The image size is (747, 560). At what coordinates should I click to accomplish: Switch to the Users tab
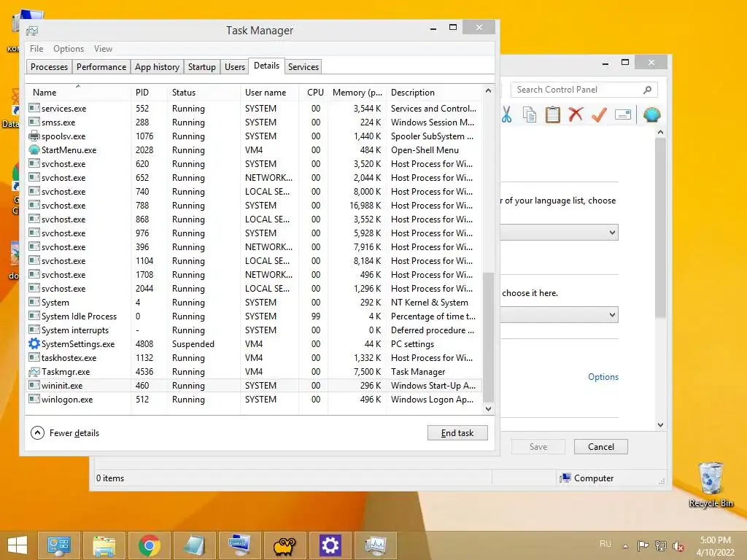(234, 66)
